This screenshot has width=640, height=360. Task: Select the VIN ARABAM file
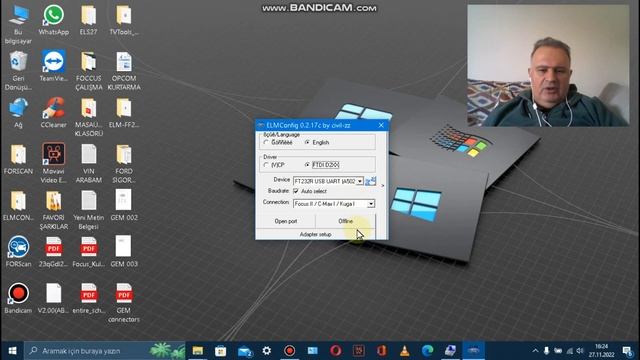(x=89, y=163)
